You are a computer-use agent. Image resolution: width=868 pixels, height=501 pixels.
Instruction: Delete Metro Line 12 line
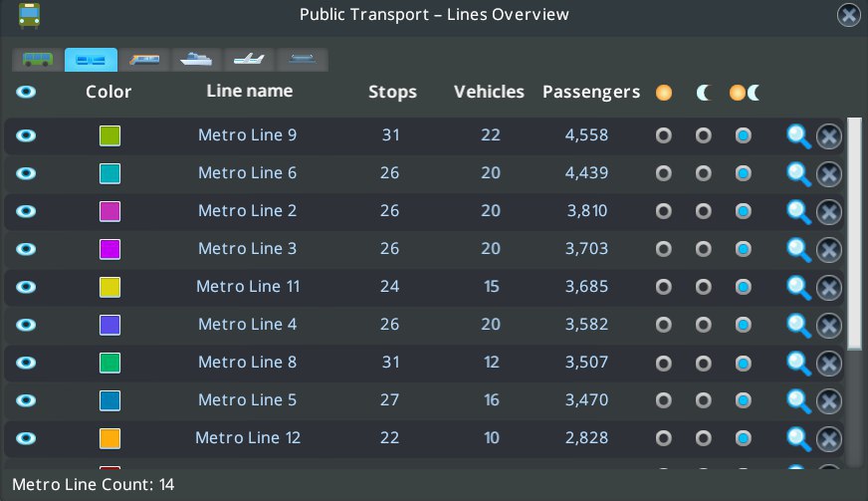point(829,439)
